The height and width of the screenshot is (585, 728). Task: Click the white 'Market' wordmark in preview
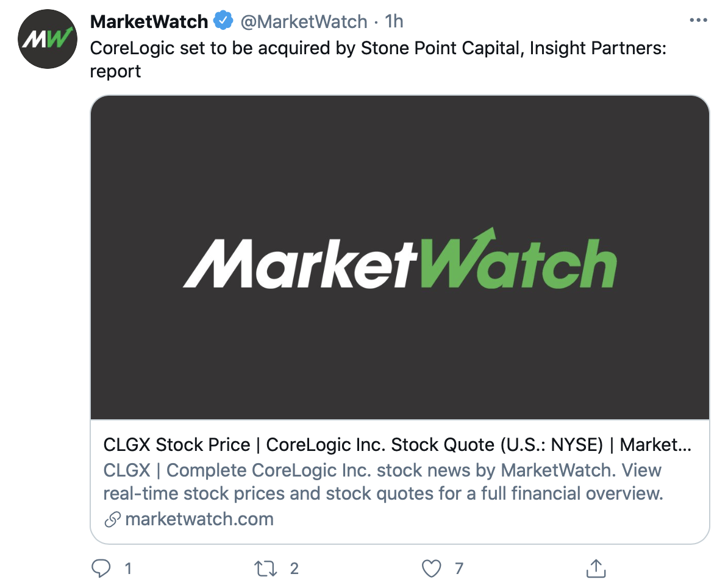(300, 264)
